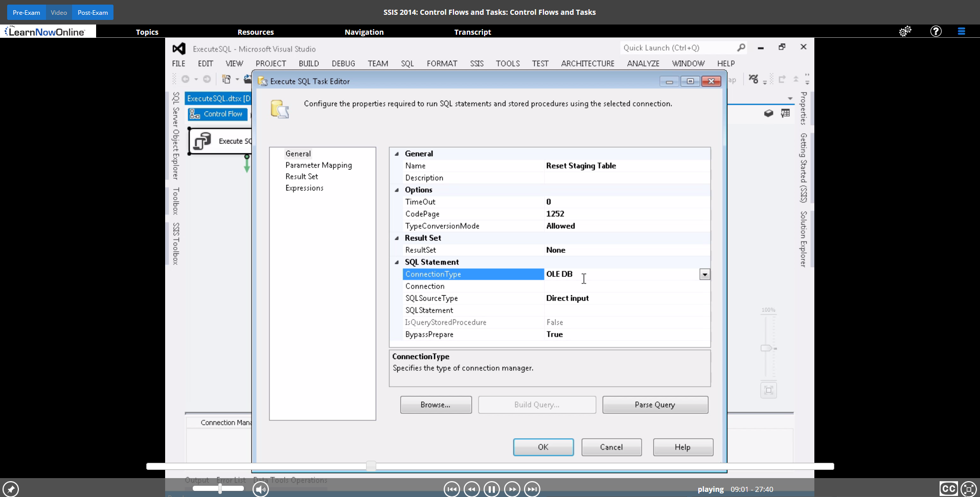Switch to the Post-Exam tab
Viewport: 980px width, 497px height.
click(x=93, y=12)
